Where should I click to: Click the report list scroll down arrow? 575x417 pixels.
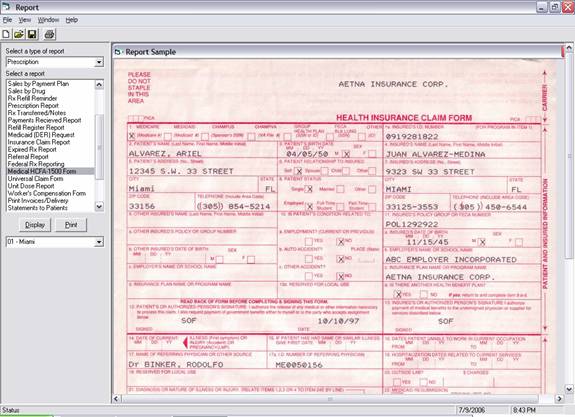tap(99, 207)
